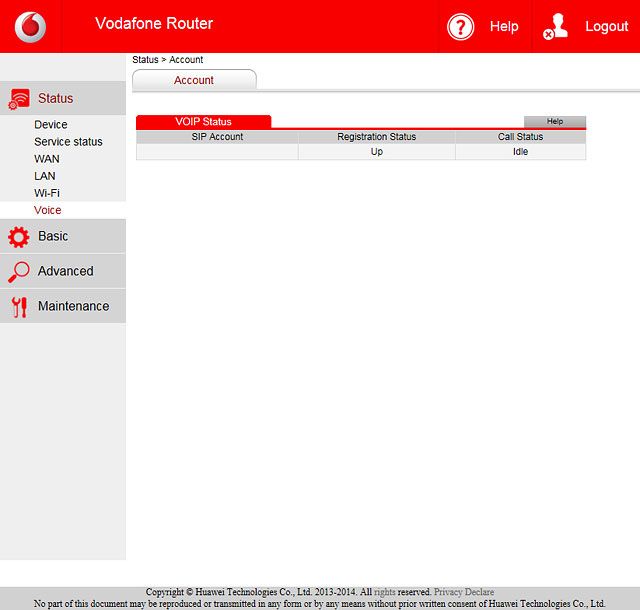Go to the LAN status page
The height and width of the screenshot is (610, 640).
click(x=44, y=176)
